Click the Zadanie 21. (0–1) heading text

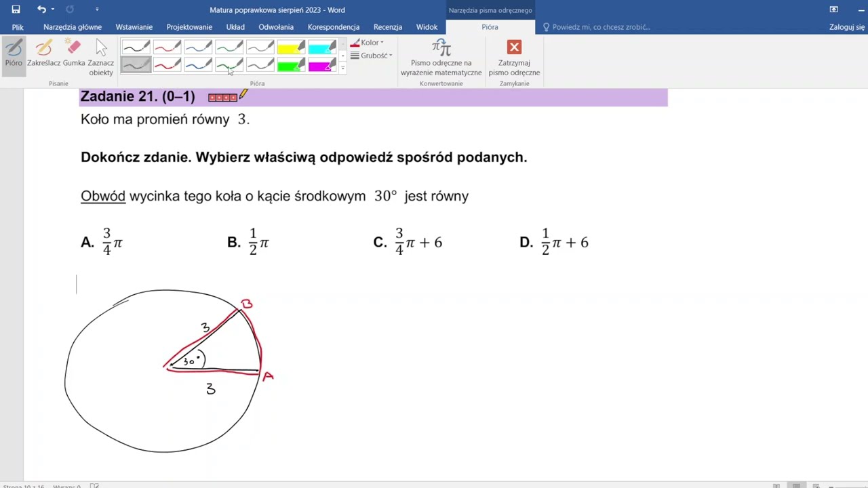[138, 97]
